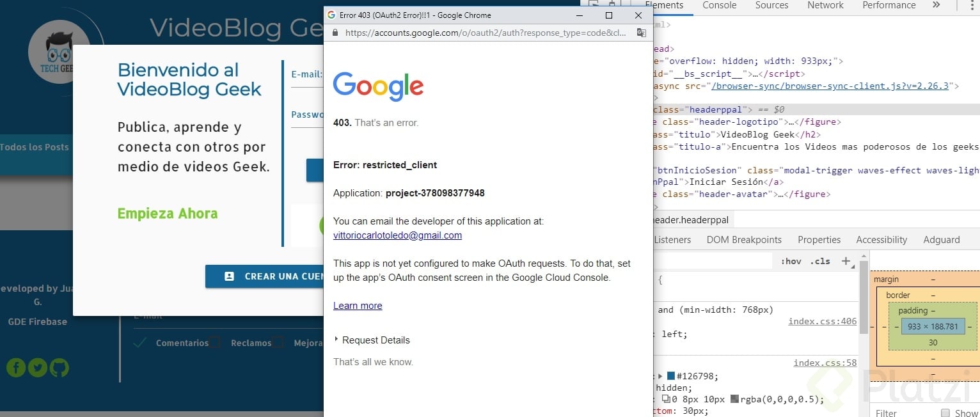The width and height of the screenshot is (980, 417).
Task: Select the titulo h2 VideoBlog Geek line
Action: pos(736,134)
